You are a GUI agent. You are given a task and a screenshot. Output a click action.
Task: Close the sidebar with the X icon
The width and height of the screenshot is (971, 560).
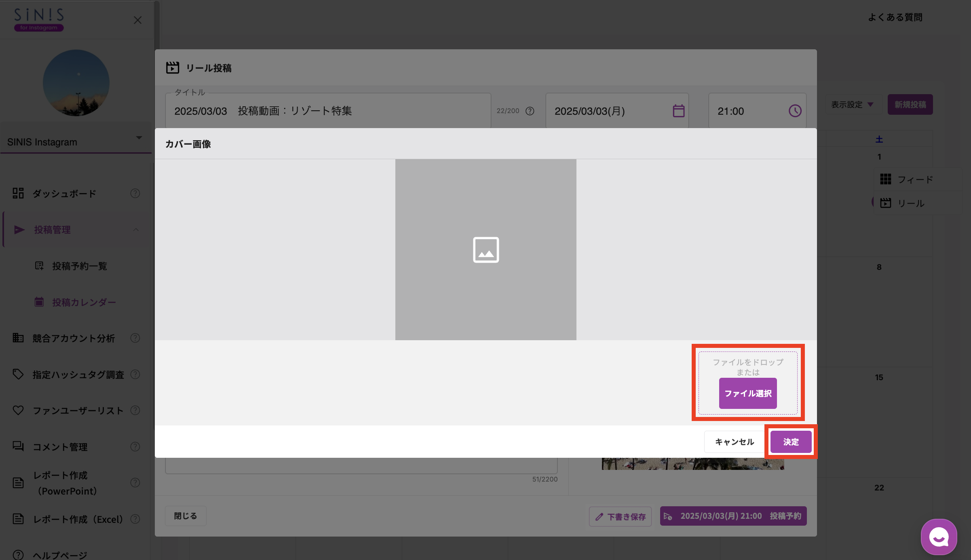tap(137, 20)
